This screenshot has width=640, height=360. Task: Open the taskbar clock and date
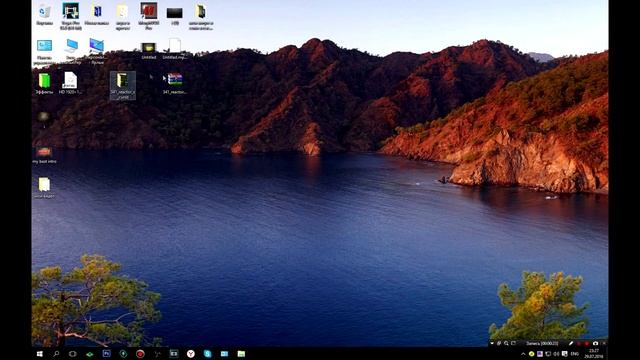594,354
